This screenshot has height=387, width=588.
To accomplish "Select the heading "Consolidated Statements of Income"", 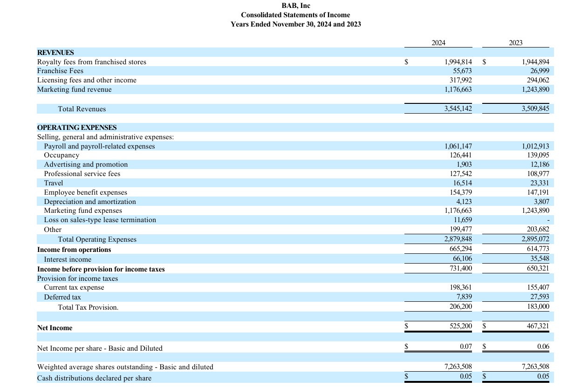I will pos(295,15).
